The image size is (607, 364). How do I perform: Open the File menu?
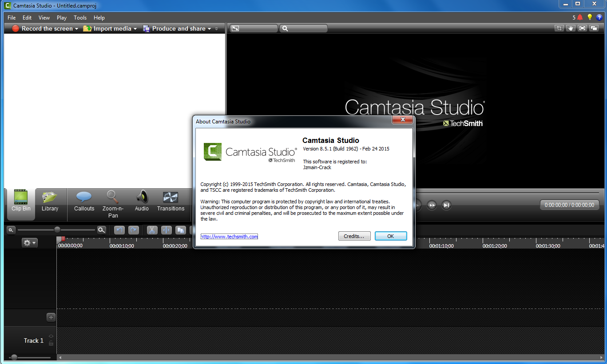12,18
